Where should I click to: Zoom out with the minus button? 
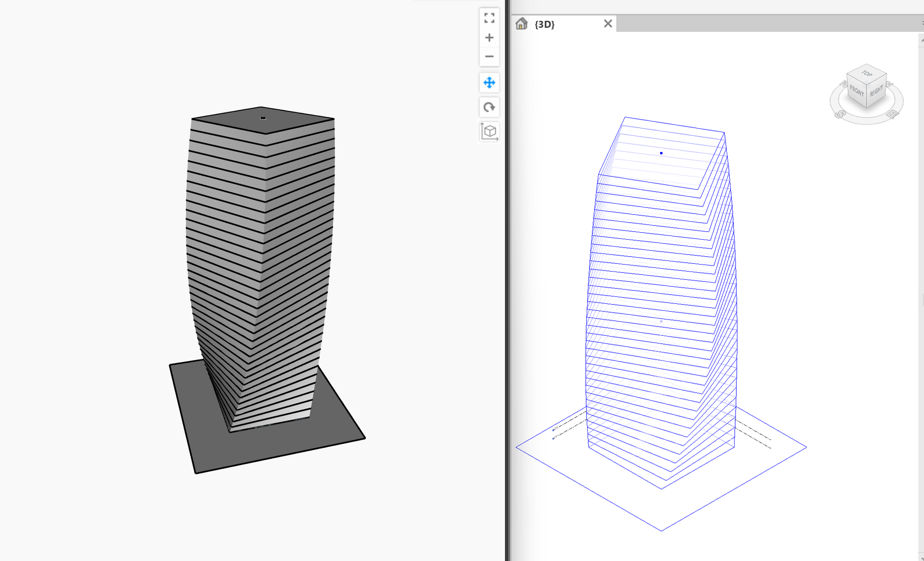[489, 56]
